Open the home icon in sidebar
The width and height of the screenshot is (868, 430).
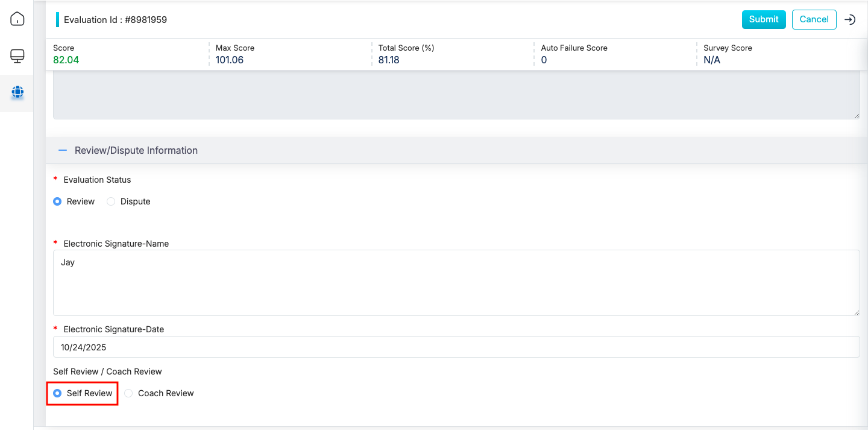coord(17,19)
